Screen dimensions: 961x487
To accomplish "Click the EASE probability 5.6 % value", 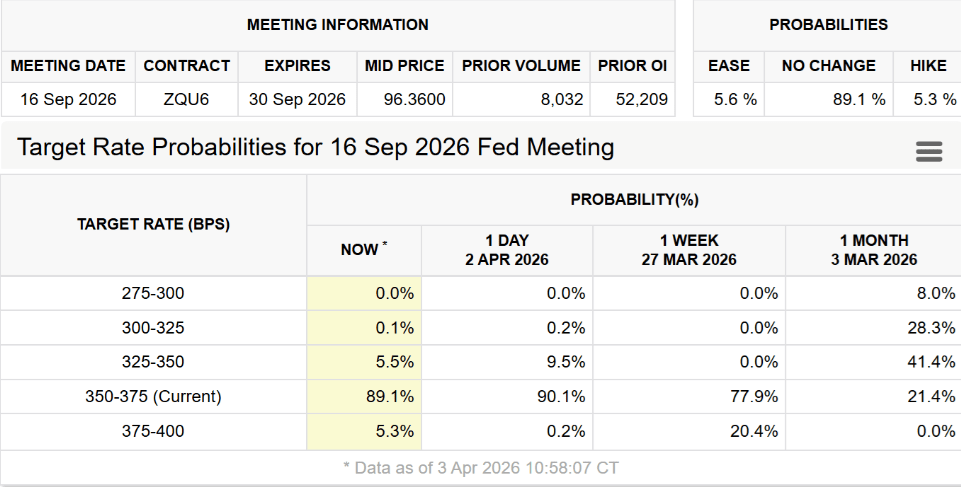I will (728, 99).
